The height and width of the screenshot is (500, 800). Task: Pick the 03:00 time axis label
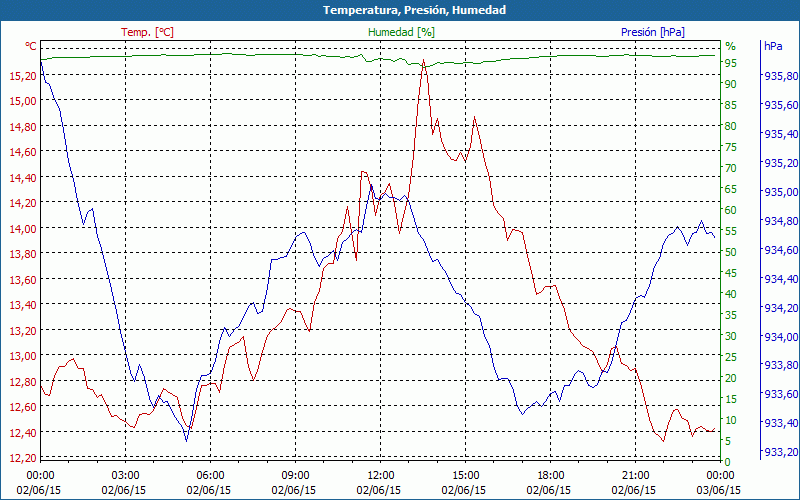click(x=125, y=475)
